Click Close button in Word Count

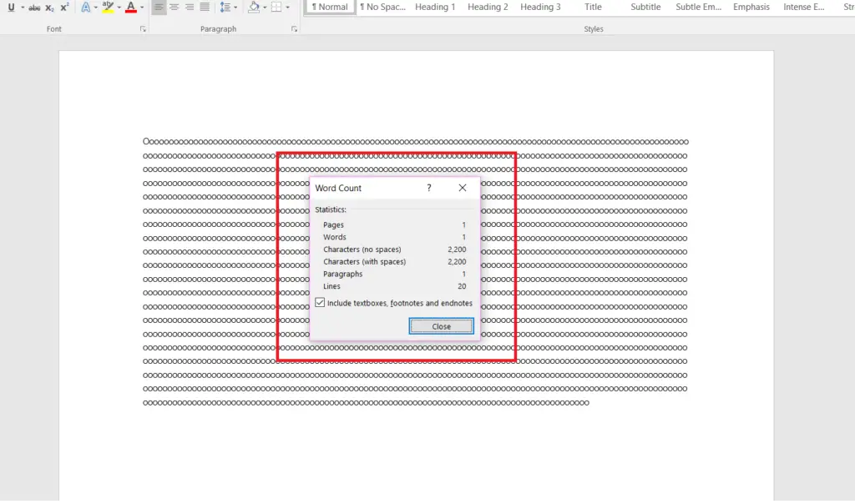[441, 326]
